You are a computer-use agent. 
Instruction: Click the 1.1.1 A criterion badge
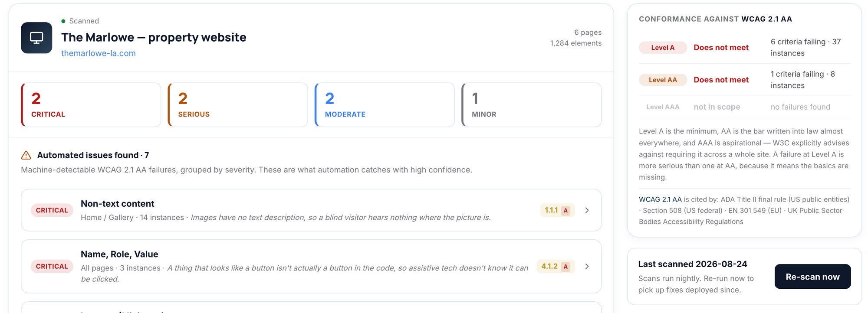[x=558, y=210]
